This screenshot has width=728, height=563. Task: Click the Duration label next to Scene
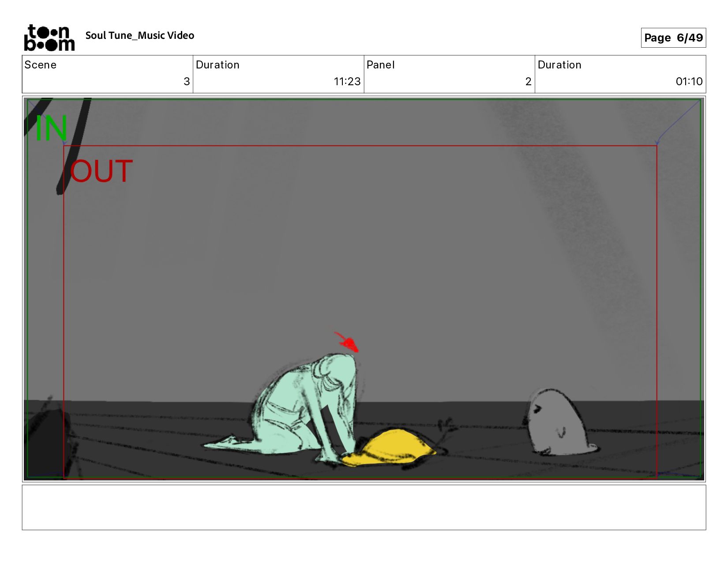coord(218,65)
